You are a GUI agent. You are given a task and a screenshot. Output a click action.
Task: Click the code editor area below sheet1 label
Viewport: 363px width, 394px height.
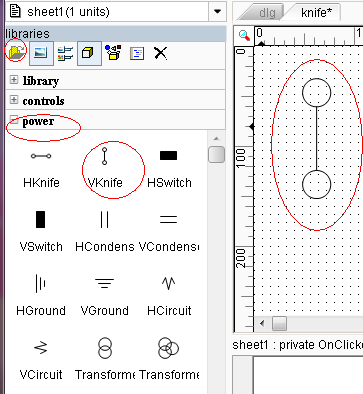tap(308, 375)
